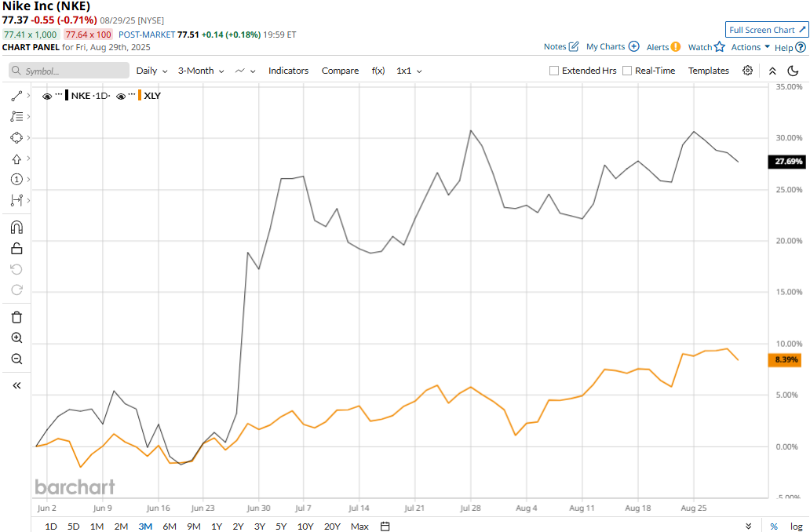Image resolution: width=810 pixels, height=532 pixels.
Task: Open XLY series options ellipsis menu
Action: pos(132,96)
